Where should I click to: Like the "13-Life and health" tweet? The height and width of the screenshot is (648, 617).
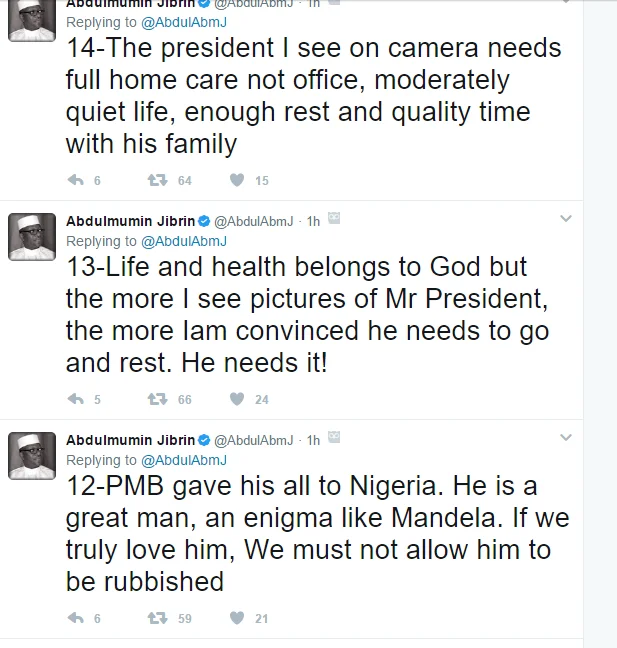coord(237,399)
